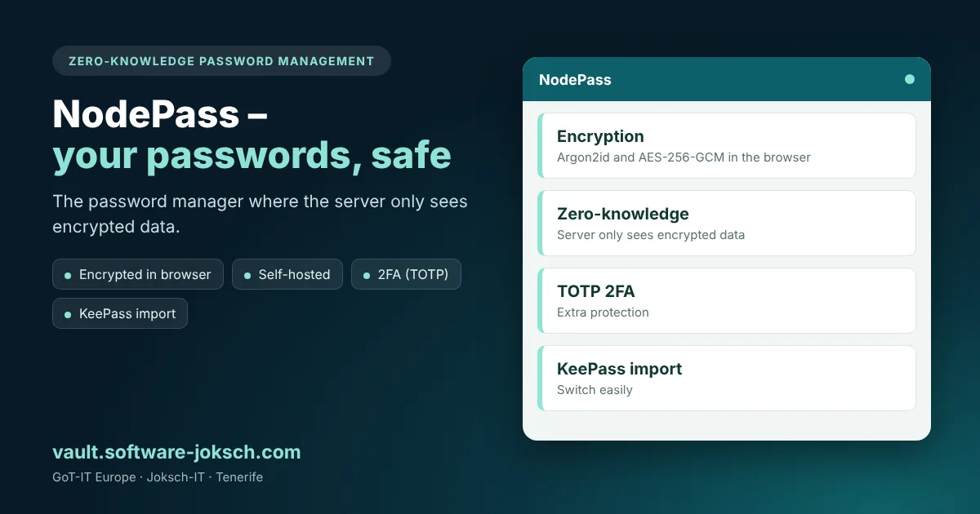Click text 'Argon2id and AES-256-GCM in the browser'
The height and width of the screenshot is (514, 980).
(684, 157)
